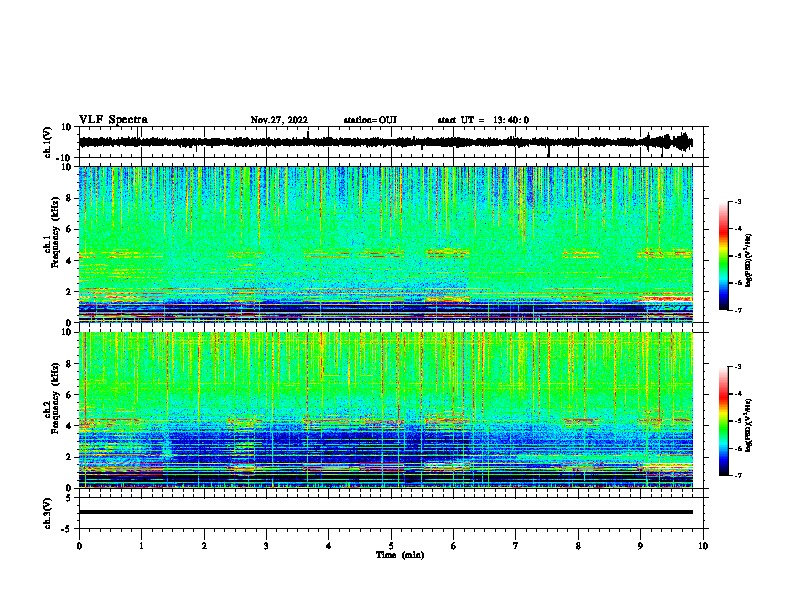Viewport: 792px width, 612px height.
Task: Click the ch.1 waveform trace
Action: [386, 142]
